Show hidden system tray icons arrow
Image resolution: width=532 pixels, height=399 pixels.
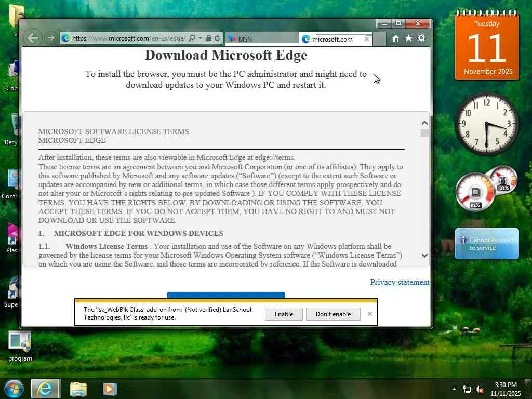(x=454, y=389)
